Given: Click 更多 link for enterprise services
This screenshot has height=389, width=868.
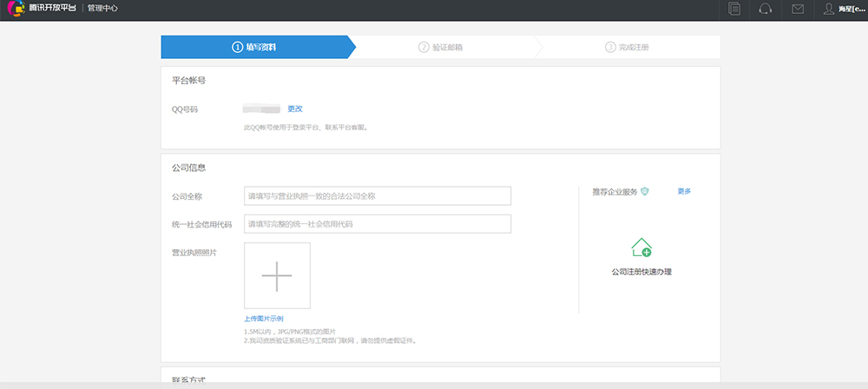Looking at the screenshot, I should click(684, 191).
